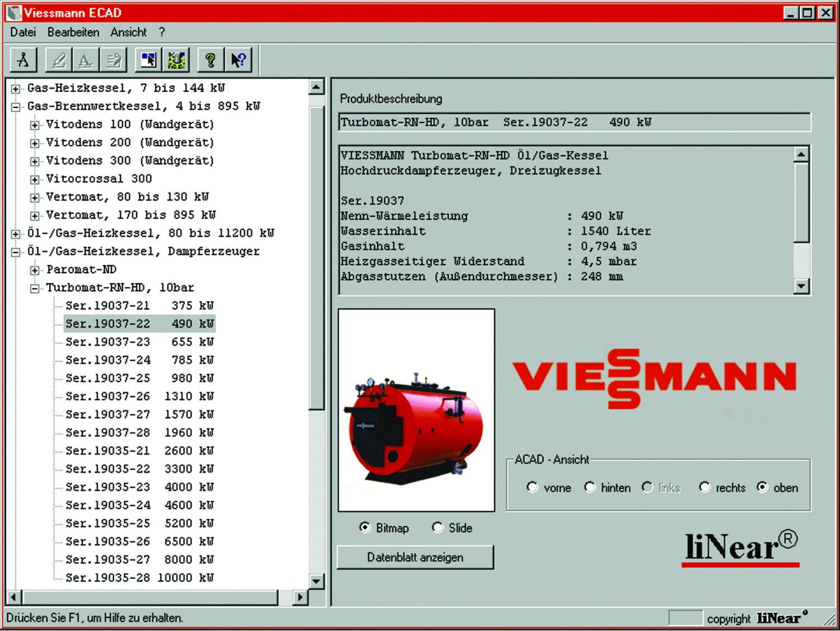The image size is (840, 631).
Task: Activate context help arrow-question icon
Action: pyautogui.click(x=239, y=59)
